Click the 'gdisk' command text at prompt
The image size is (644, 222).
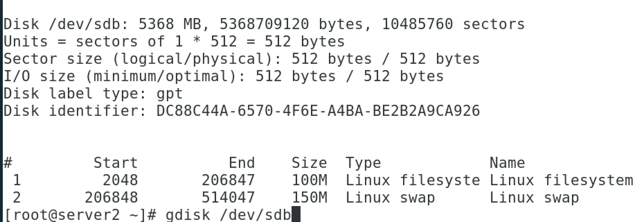[x=187, y=215]
